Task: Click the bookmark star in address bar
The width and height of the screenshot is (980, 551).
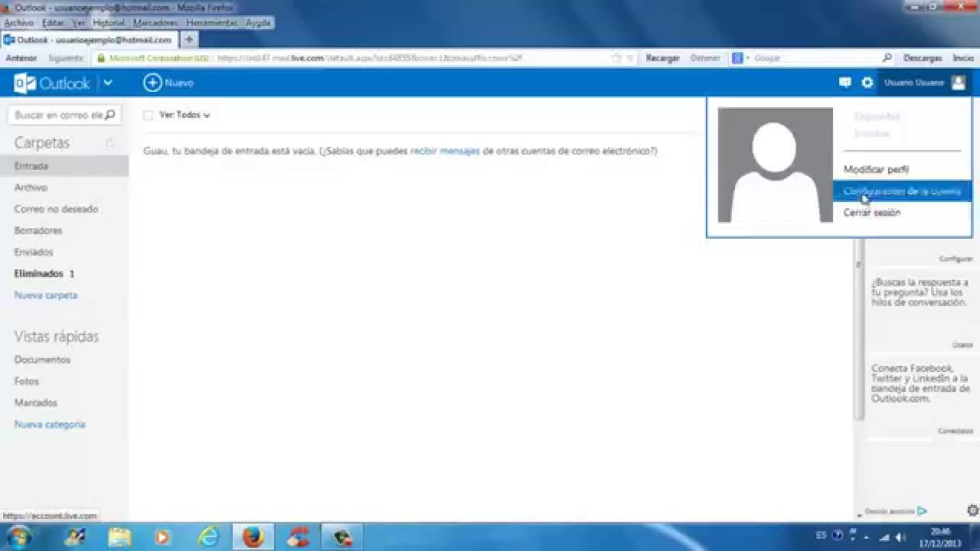Action: [x=616, y=58]
